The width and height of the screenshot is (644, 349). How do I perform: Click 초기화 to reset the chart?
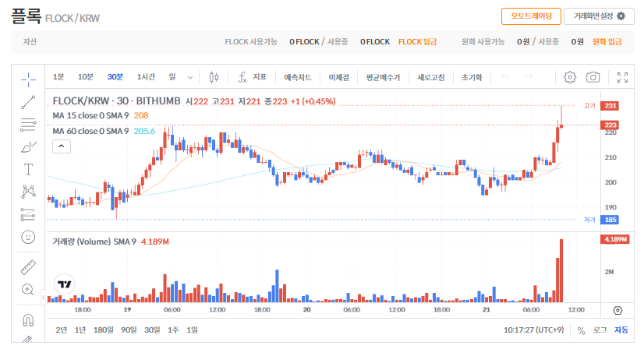pos(472,77)
